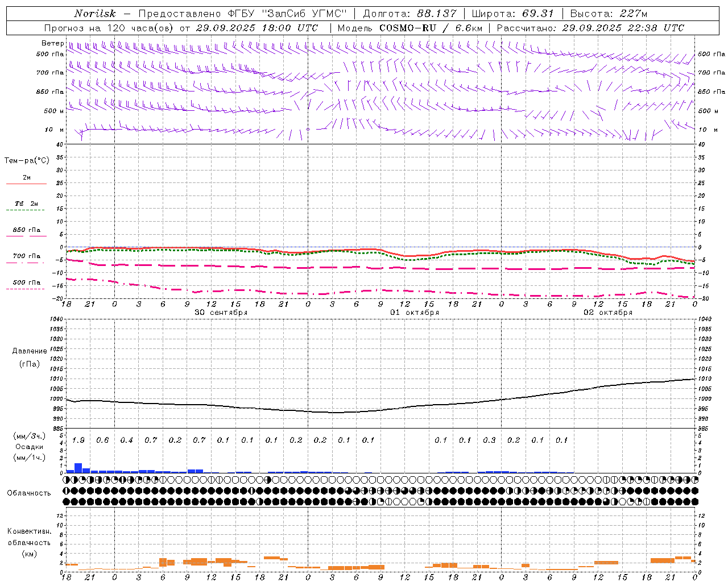Click the 29.09.2025 18:00 UTC start time

(257, 28)
